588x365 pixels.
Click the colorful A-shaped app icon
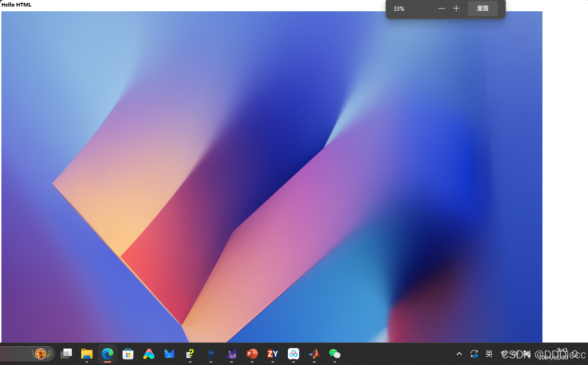click(149, 354)
